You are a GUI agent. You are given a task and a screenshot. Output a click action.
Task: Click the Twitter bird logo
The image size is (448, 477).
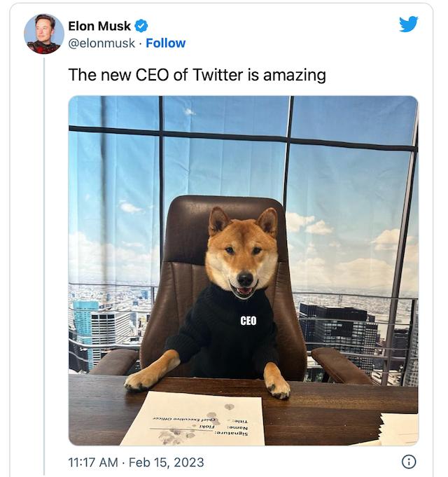[x=408, y=24]
